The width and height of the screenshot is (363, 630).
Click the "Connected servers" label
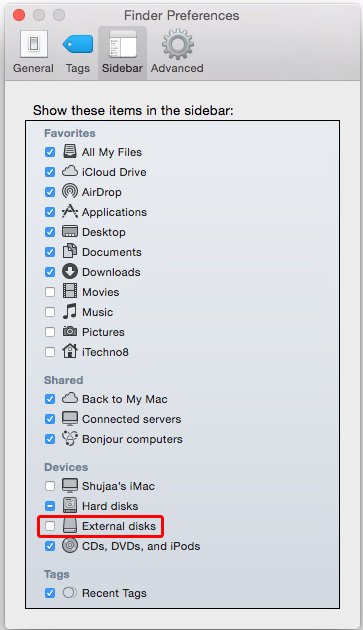131,419
